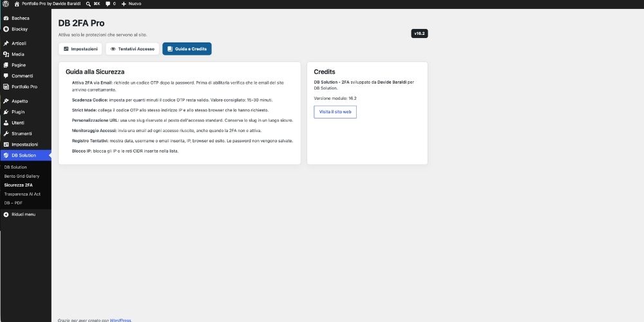Click the search magnifier icon
The width and height of the screenshot is (644, 322).
coord(88,4)
